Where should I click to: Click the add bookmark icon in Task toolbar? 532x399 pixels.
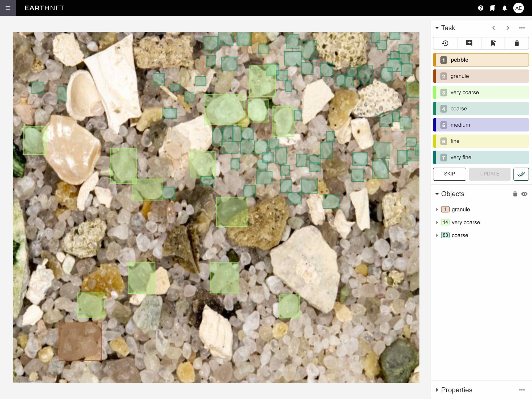tap(493, 43)
